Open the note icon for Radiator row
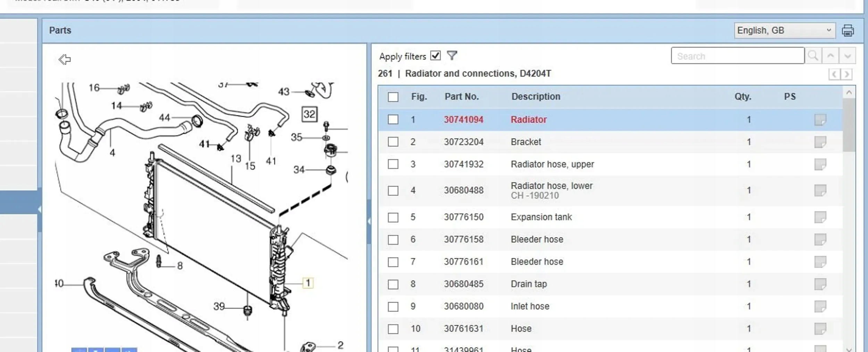Image resolution: width=868 pixels, height=352 pixels. pos(820,120)
